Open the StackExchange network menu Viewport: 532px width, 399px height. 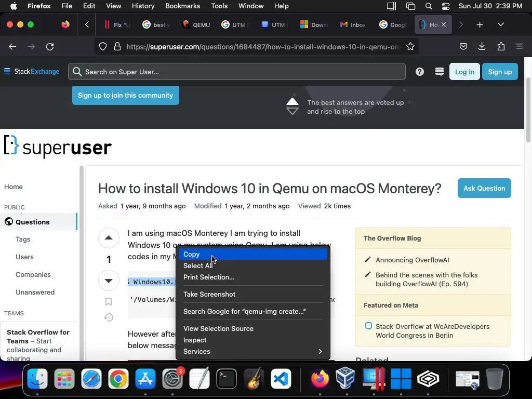pyautogui.click(x=32, y=71)
